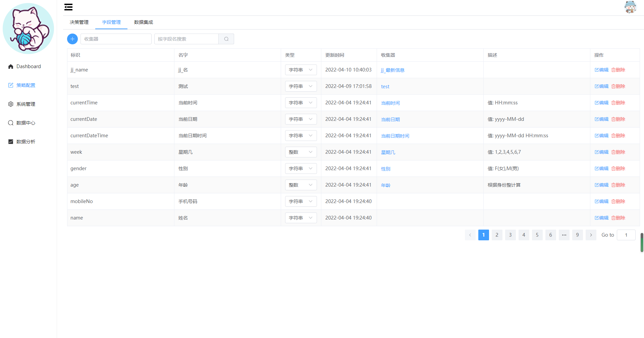The height and width of the screenshot is (338, 644).
Task: Open collector link 当前日期时间
Action: [395, 136]
